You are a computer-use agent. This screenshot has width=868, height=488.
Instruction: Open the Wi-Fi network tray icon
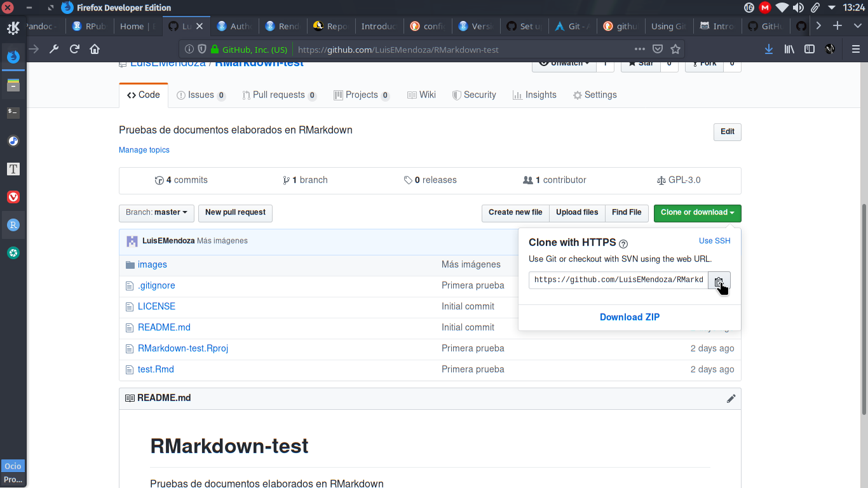click(782, 8)
